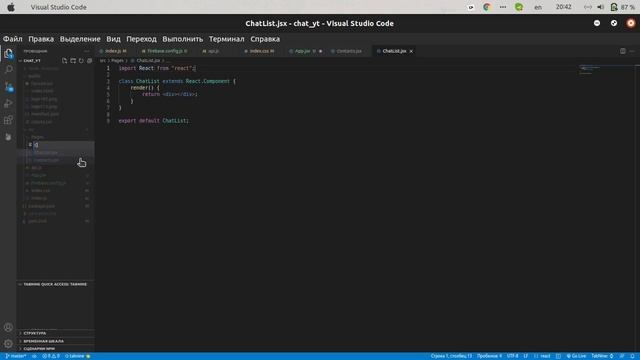The image size is (640, 360).
Task: Open the Manage gear in the activity bar
Action: tap(8, 344)
